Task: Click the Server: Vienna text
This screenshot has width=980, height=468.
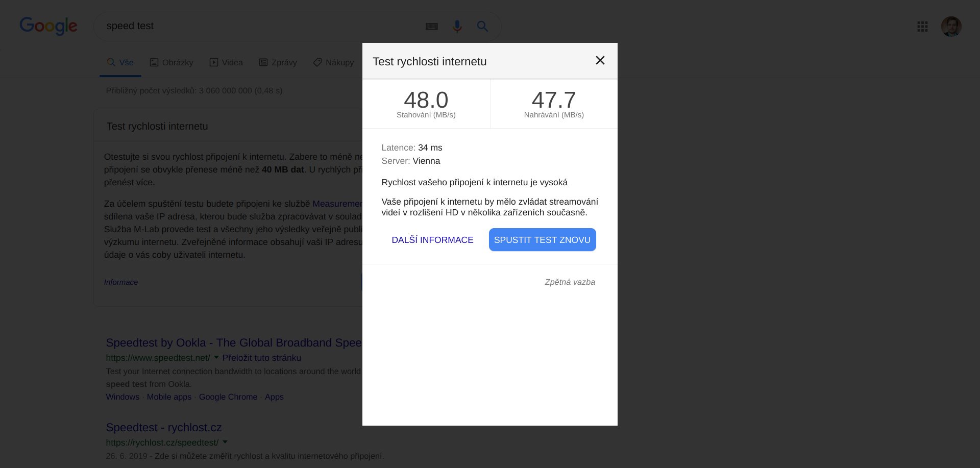Action: pyautogui.click(x=411, y=161)
